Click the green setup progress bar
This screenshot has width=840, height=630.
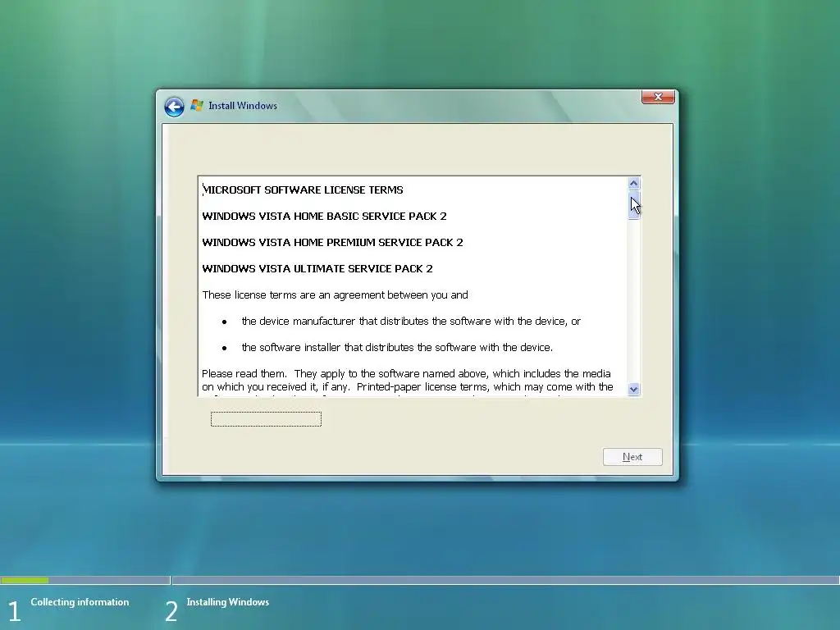tap(25, 580)
